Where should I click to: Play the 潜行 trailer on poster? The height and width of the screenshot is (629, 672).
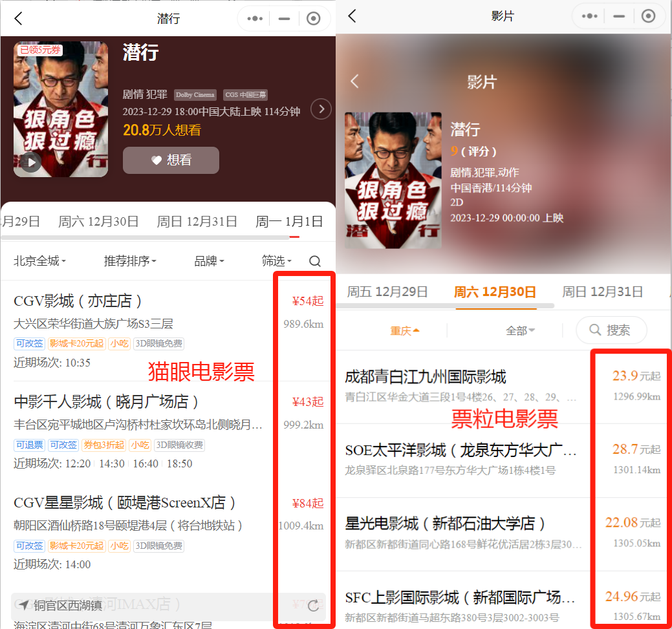[x=30, y=162]
